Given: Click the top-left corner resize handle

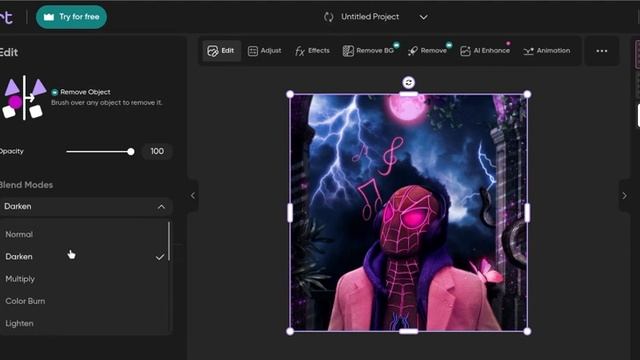Looking at the screenshot, I should [x=290, y=94].
